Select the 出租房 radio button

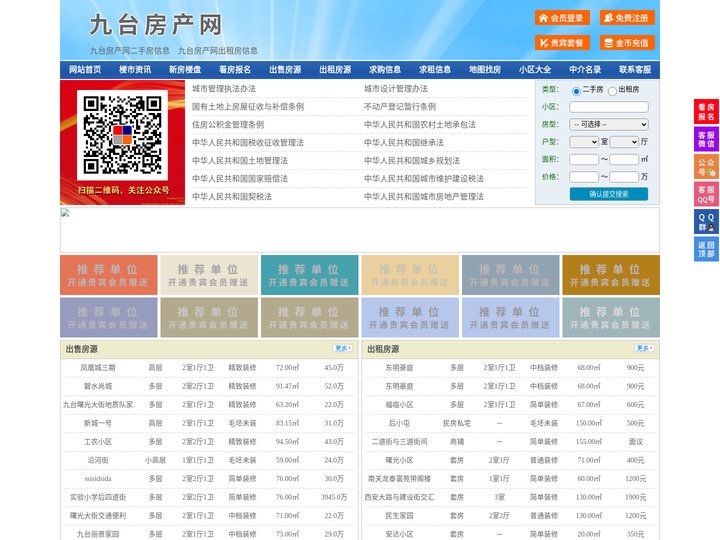612,91
